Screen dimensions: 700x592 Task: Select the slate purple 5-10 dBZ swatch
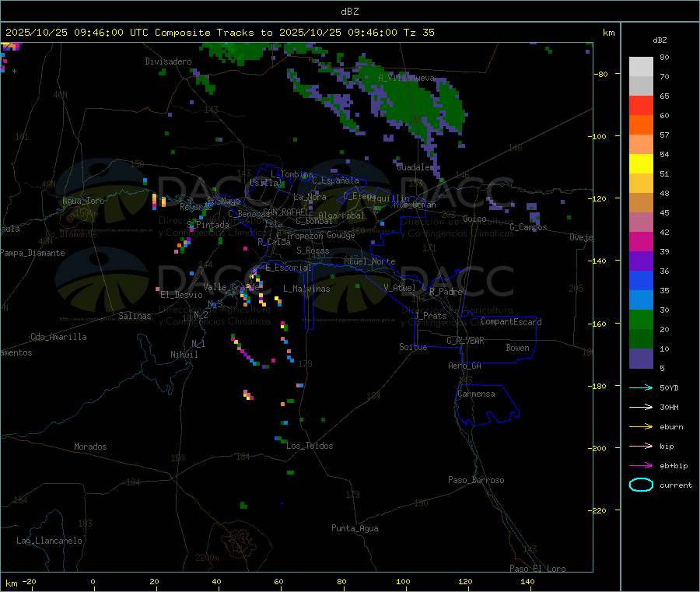pyautogui.click(x=641, y=359)
